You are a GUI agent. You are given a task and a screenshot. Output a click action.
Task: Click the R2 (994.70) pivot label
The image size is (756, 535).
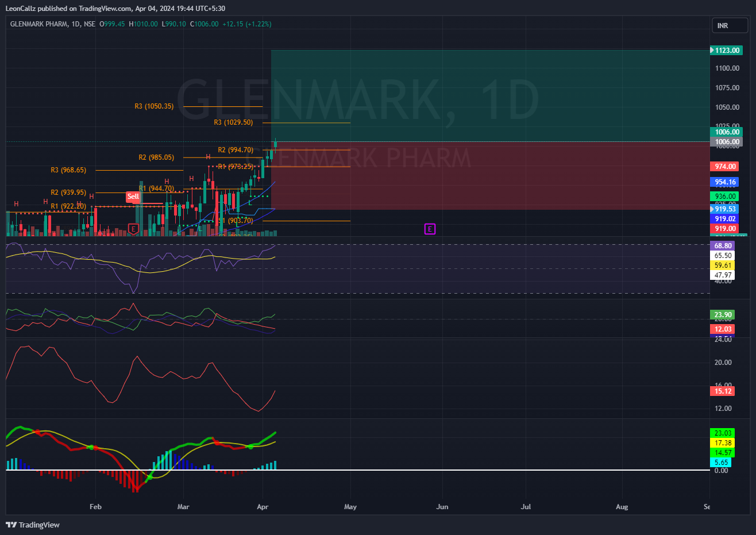pyautogui.click(x=236, y=150)
